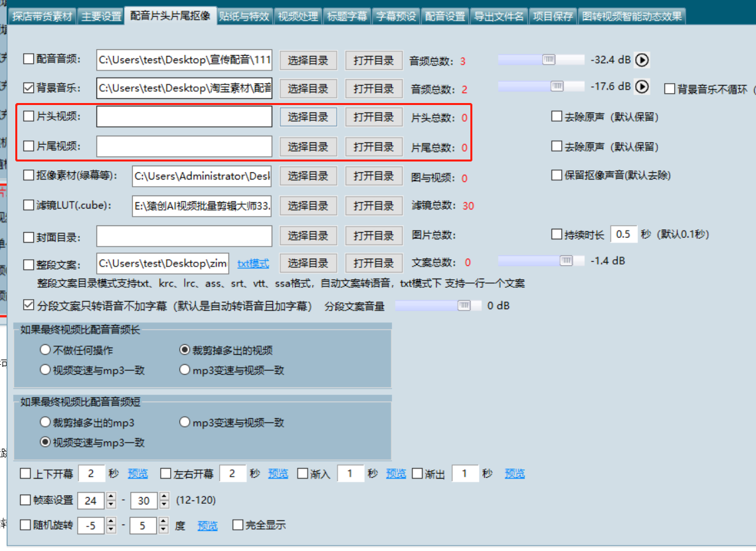Tick the 抠像素材(绿幕等) checkbox
The image size is (756, 551).
click(29, 175)
